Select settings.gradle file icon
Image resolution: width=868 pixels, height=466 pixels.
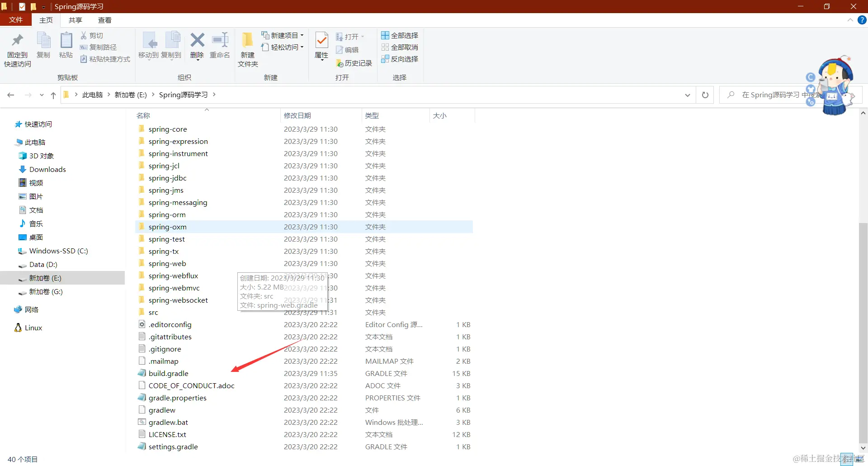click(x=142, y=447)
